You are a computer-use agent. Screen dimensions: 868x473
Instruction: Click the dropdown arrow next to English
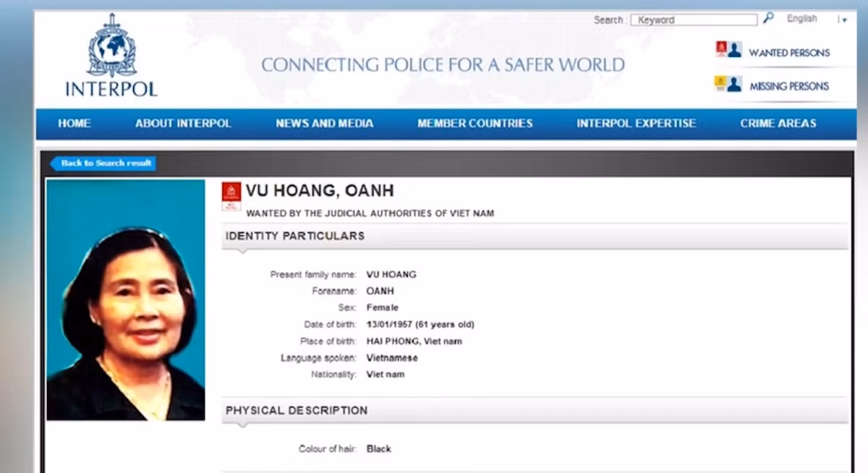point(843,20)
